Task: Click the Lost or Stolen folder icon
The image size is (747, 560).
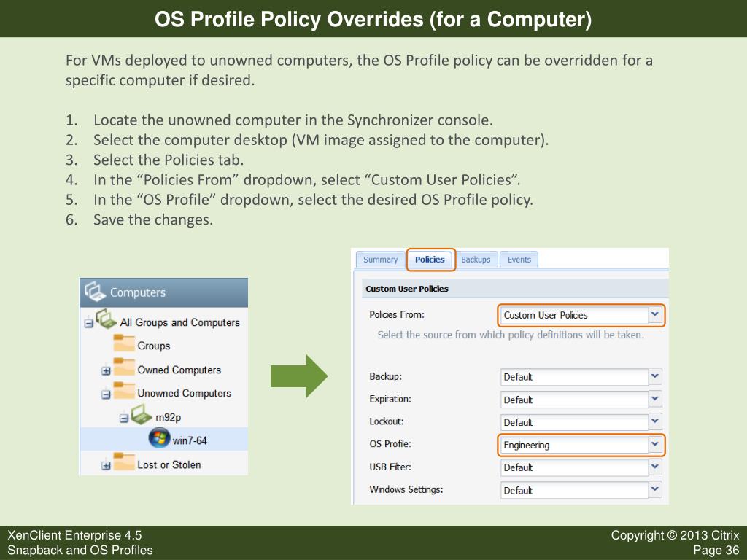Action: click(x=124, y=462)
